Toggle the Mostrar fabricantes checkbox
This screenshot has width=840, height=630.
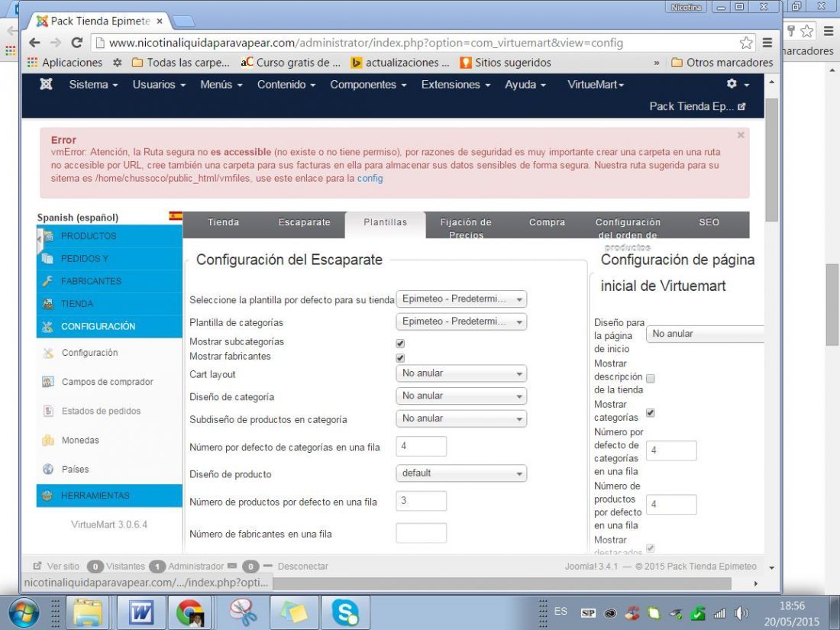click(x=400, y=357)
